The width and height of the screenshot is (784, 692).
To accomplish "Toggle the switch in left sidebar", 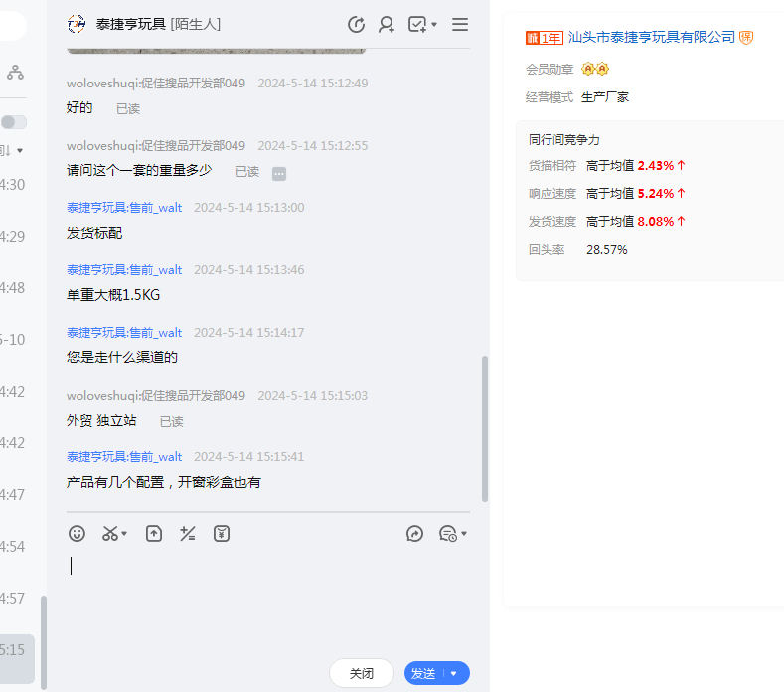I will pos(14,122).
